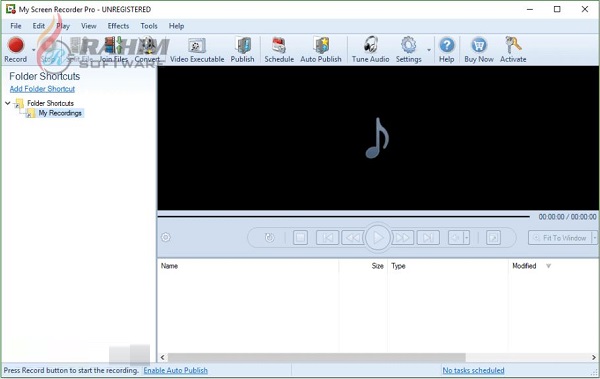Click the playback seek bar
The image size is (600, 379).
[343, 217]
